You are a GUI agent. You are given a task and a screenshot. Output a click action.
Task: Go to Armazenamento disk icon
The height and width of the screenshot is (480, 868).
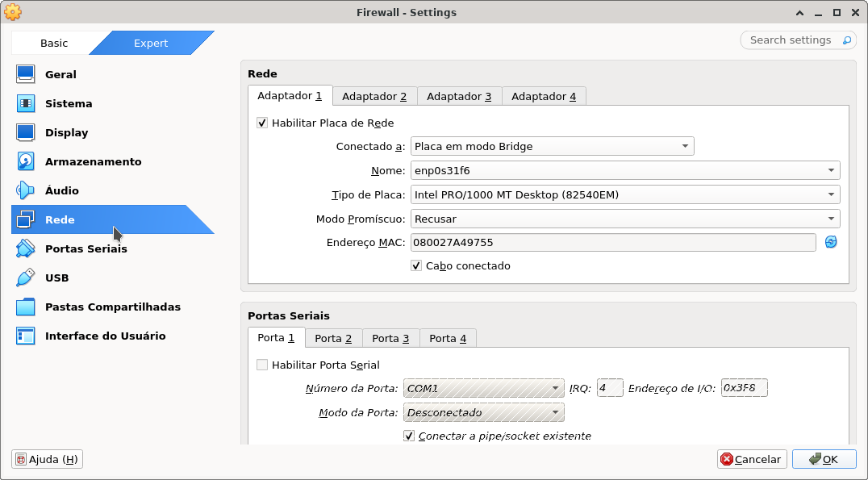point(26,161)
